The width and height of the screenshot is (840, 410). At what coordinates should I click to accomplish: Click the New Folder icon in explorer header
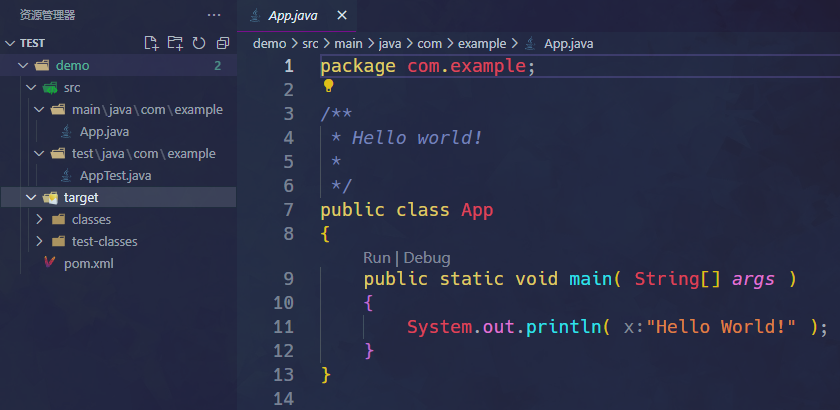[x=175, y=43]
